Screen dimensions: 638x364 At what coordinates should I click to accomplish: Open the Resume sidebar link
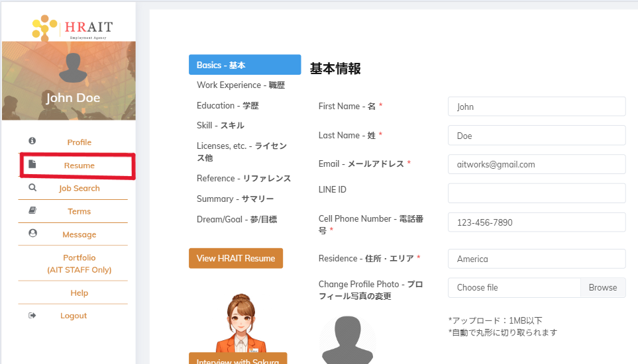pyautogui.click(x=80, y=165)
